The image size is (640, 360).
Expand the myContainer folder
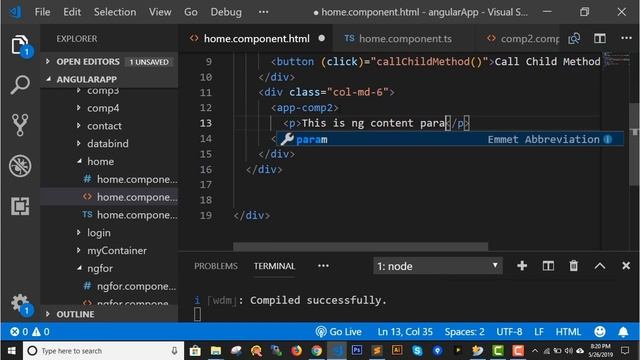coord(117,250)
